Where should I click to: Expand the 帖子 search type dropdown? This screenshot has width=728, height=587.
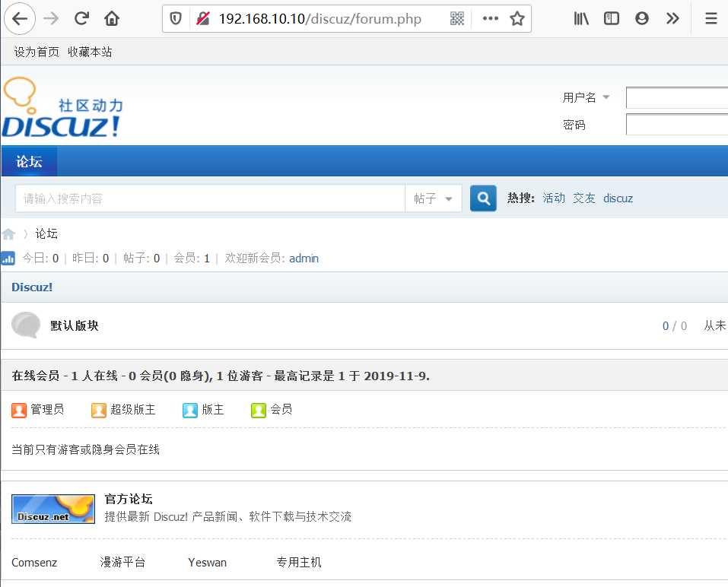tap(433, 198)
